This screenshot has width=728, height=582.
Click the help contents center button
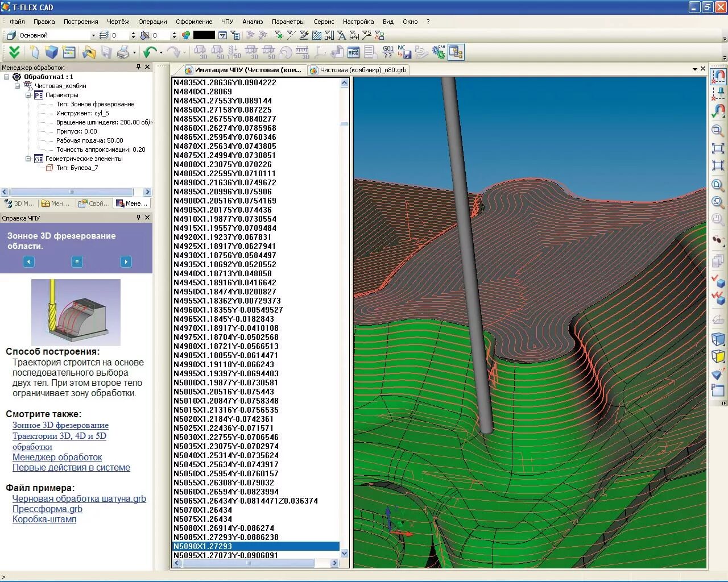pos(77,261)
